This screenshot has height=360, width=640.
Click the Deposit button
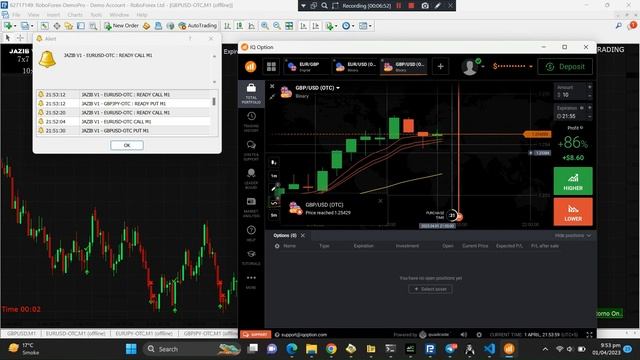point(565,67)
